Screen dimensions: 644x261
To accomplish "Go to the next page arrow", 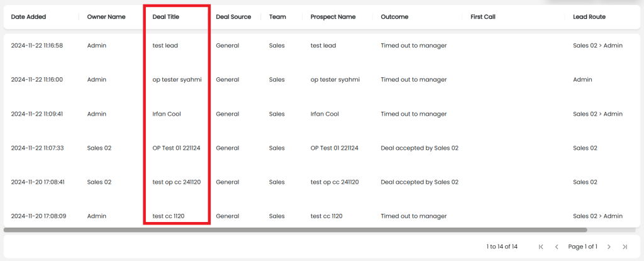I will tap(609, 247).
